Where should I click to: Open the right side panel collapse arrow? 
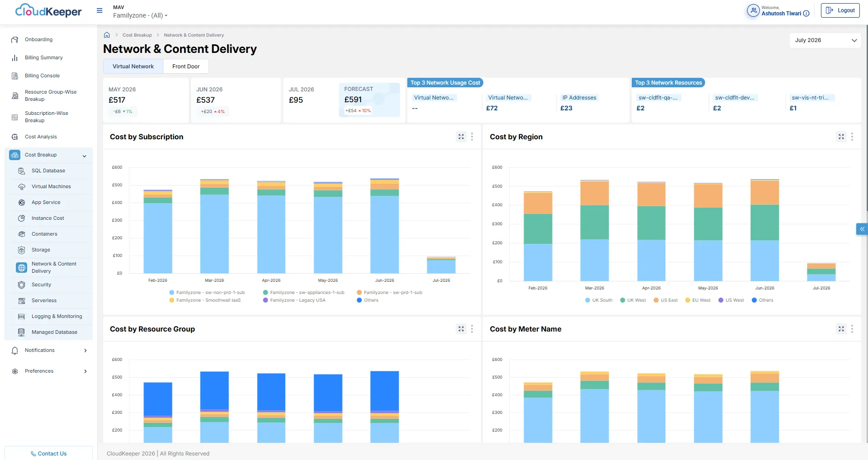click(862, 229)
